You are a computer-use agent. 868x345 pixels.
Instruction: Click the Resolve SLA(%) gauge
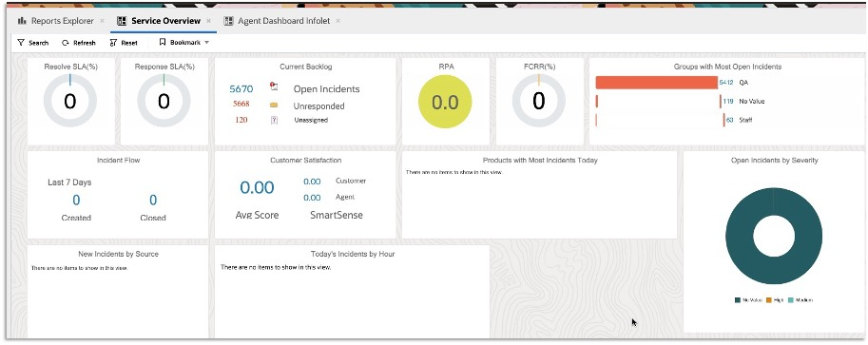(70, 102)
